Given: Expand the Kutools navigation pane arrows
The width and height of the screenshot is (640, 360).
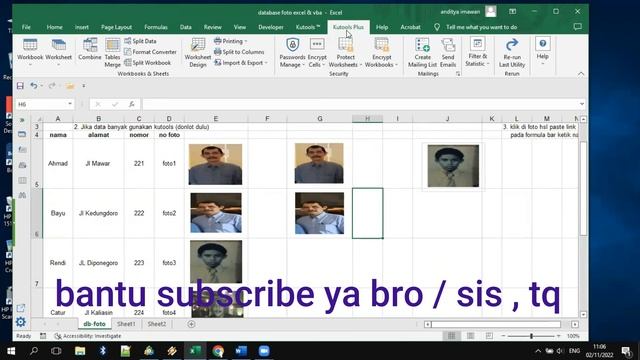Looking at the screenshot, I should [x=22, y=120].
